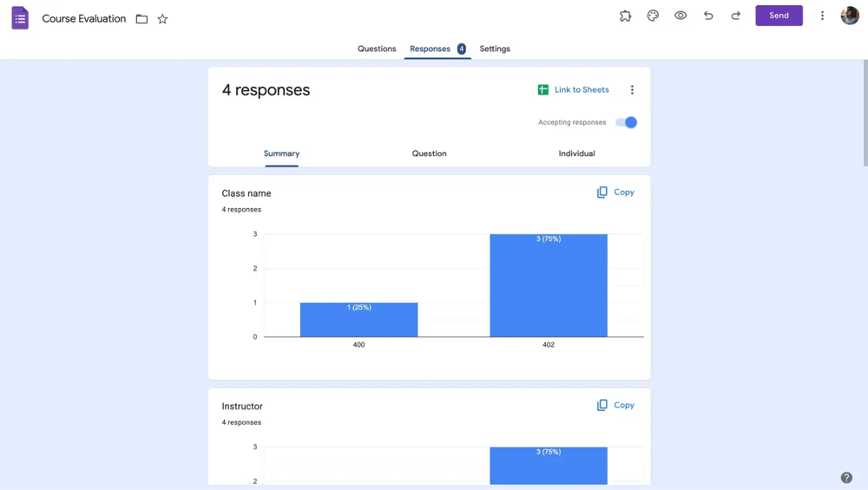Star the Course Evaluation form

click(162, 19)
